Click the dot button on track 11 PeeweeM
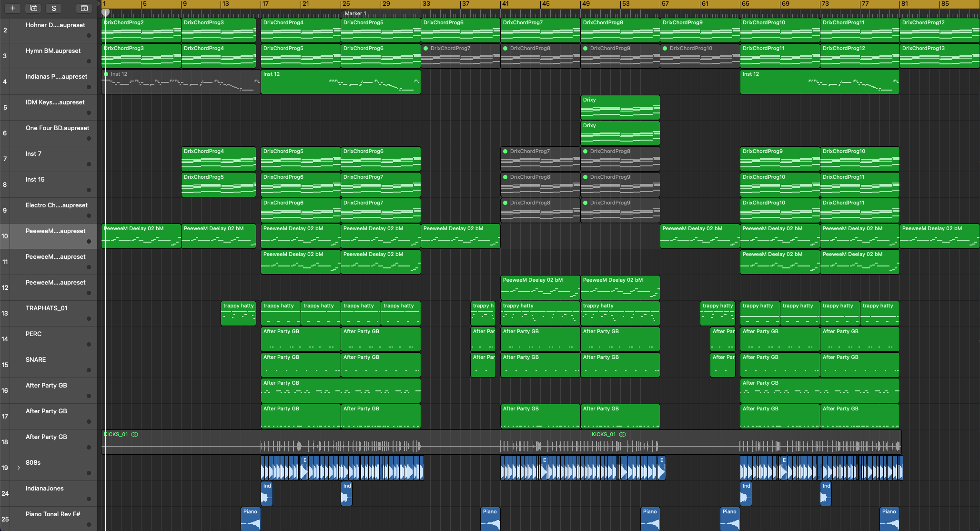 89,267
